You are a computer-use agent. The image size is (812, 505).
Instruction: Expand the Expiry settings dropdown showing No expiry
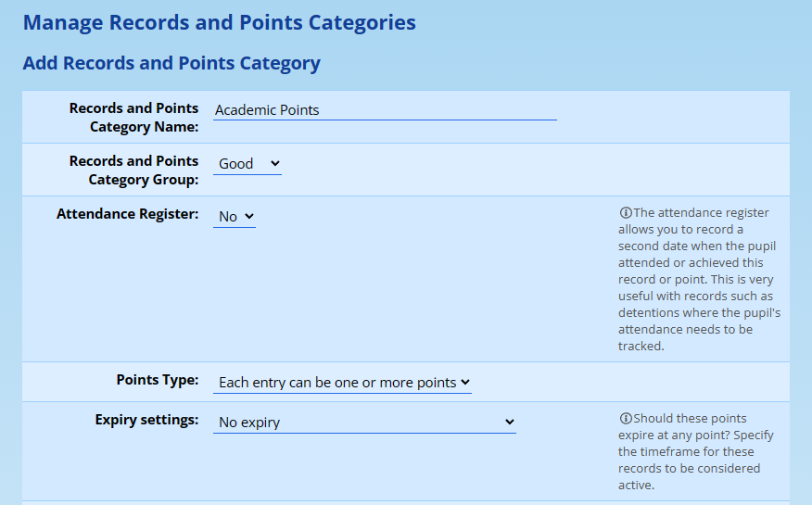point(364,423)
